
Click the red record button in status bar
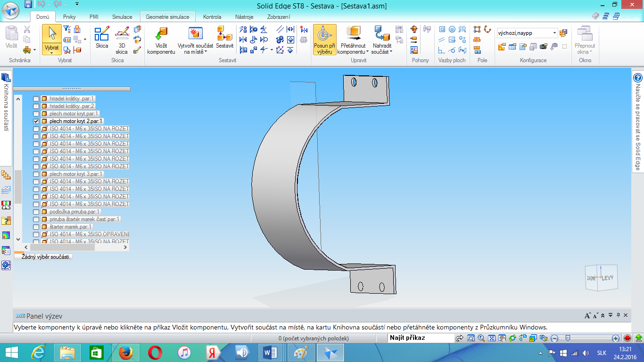(x=627, y=338)
